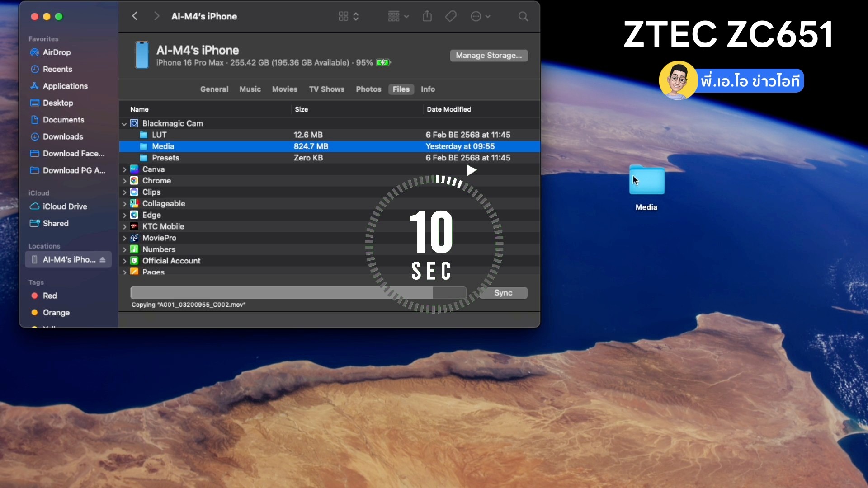The height and width of the screenshot is (488, 868).
Task: Click the Canva app icon
Action: [134, 169]
